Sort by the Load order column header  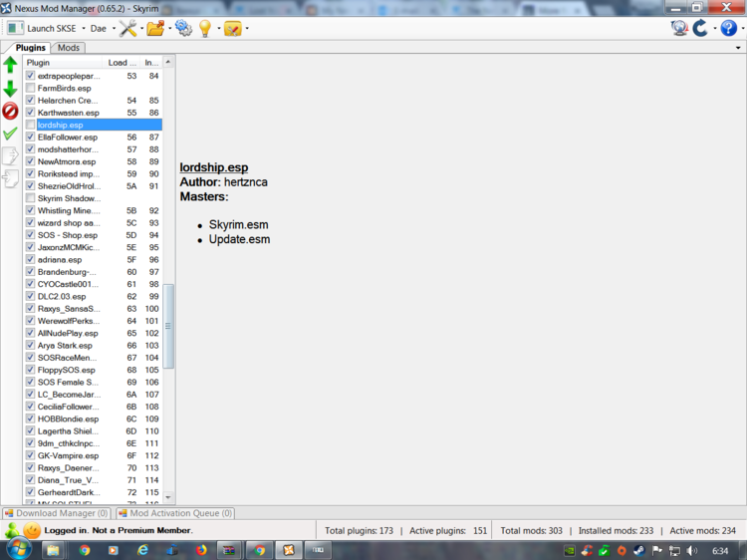122,63
